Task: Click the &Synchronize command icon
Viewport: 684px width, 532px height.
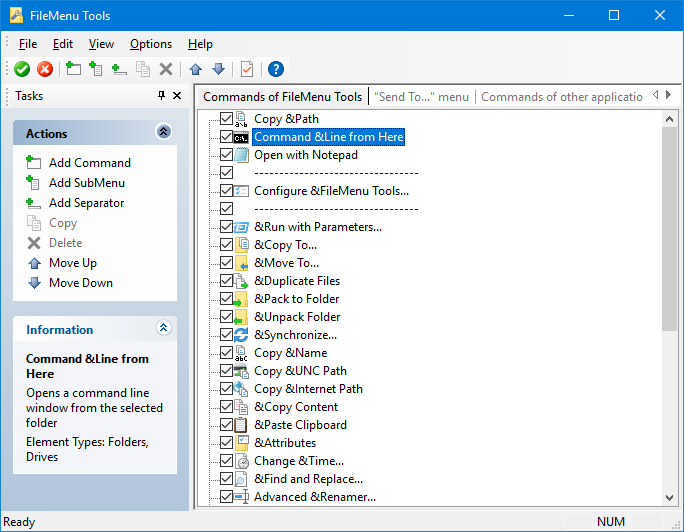Action: (x=241, y=335)
